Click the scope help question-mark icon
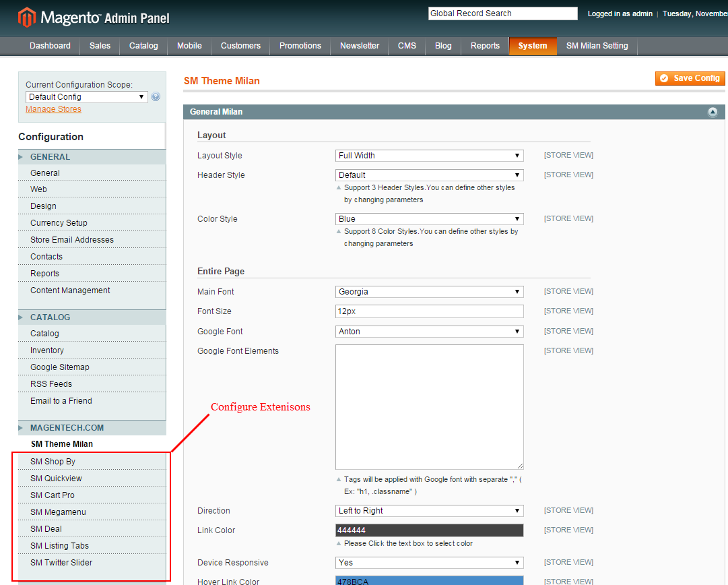Screen dimensions: 728x585 tap(156, 96)
